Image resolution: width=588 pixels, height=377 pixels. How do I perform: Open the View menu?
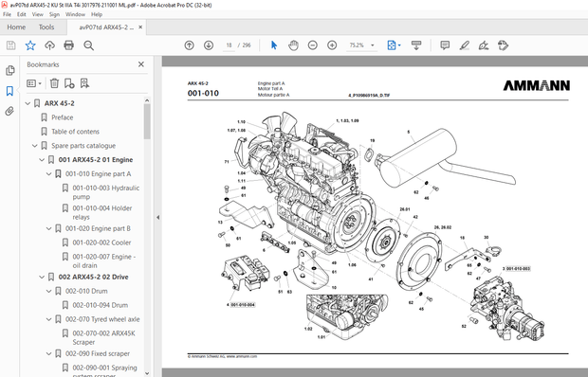tap(38, 14)
